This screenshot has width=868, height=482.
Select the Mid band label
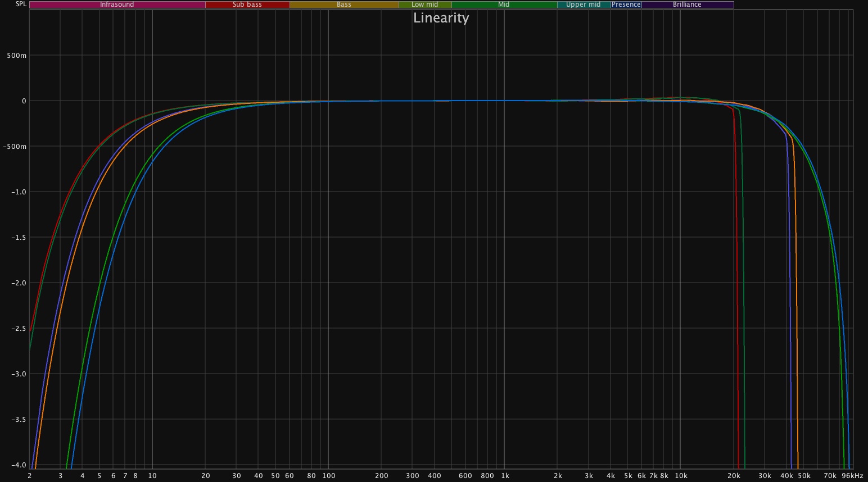[x=504, y=4]
